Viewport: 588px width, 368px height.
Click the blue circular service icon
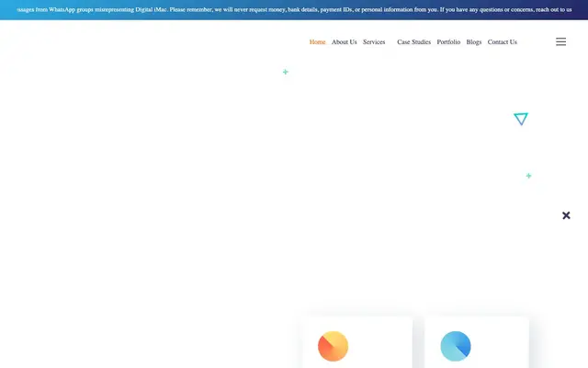456,346
